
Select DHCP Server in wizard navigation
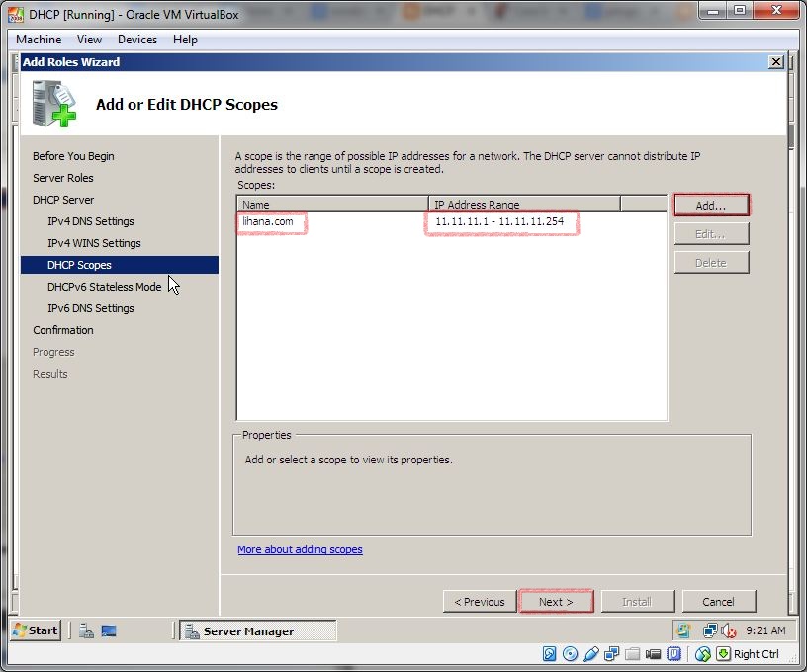63,200
